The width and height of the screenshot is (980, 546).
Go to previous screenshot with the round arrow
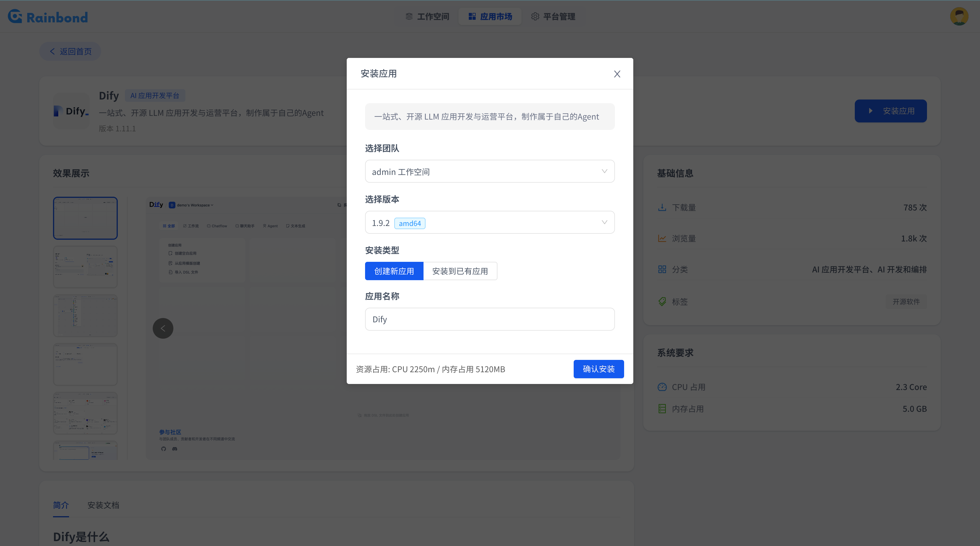pos(163,328)
